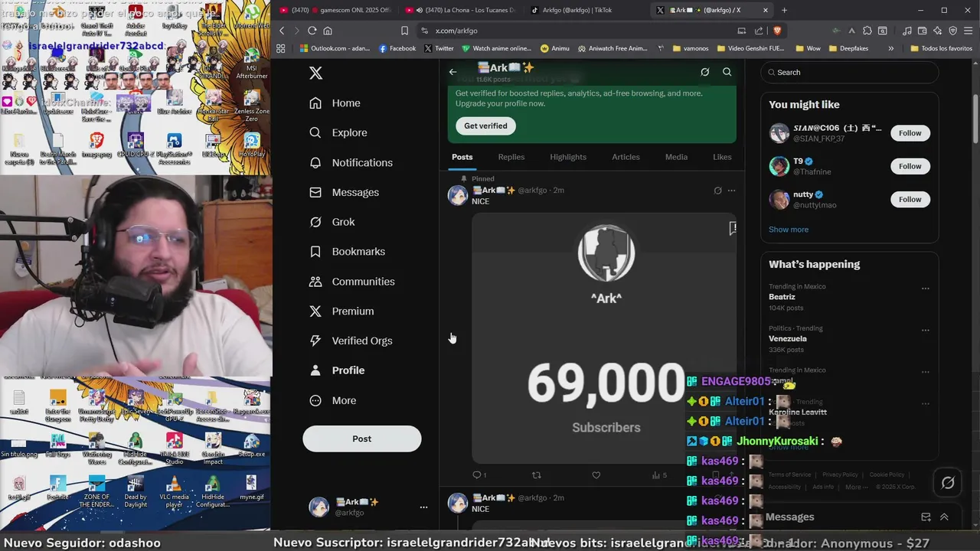Image resolution: width=980 pixels, height=551 pixels.
Task: Open options for Venezuela trend
Action: [x=925, y=331]
